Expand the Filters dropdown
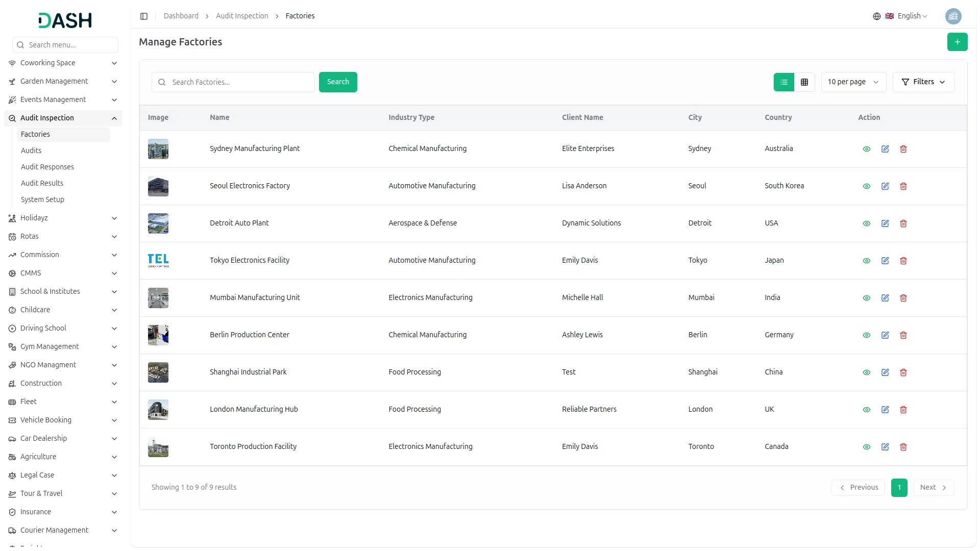 pos(923,82)
